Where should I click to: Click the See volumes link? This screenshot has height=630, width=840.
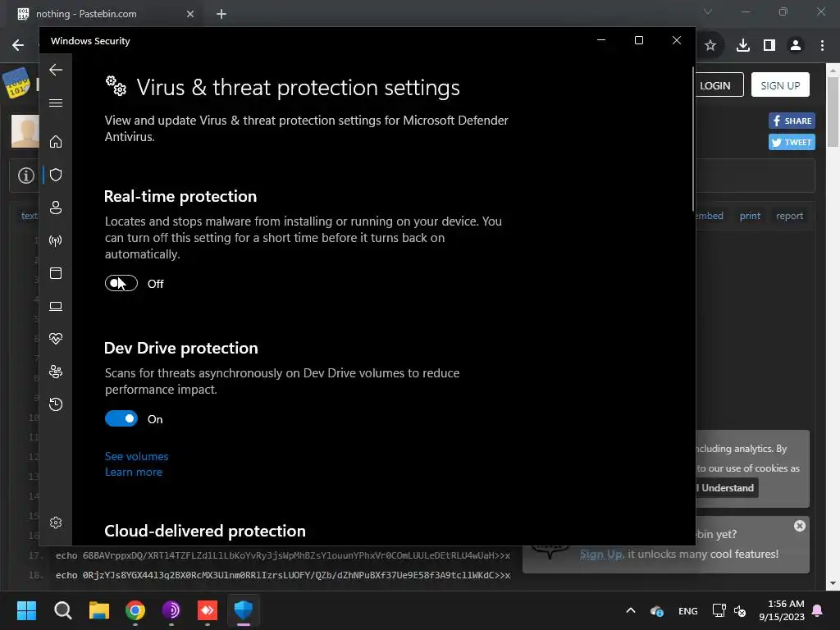(137, 456)
